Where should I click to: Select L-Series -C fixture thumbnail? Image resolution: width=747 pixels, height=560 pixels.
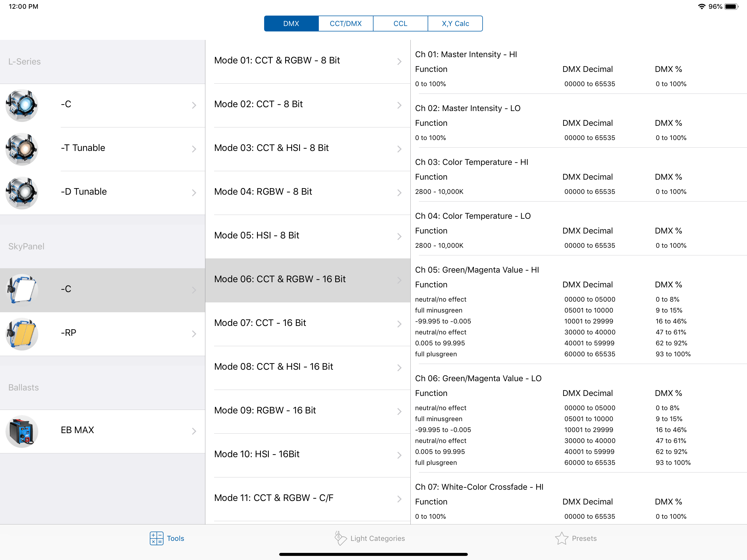point(22,105)
